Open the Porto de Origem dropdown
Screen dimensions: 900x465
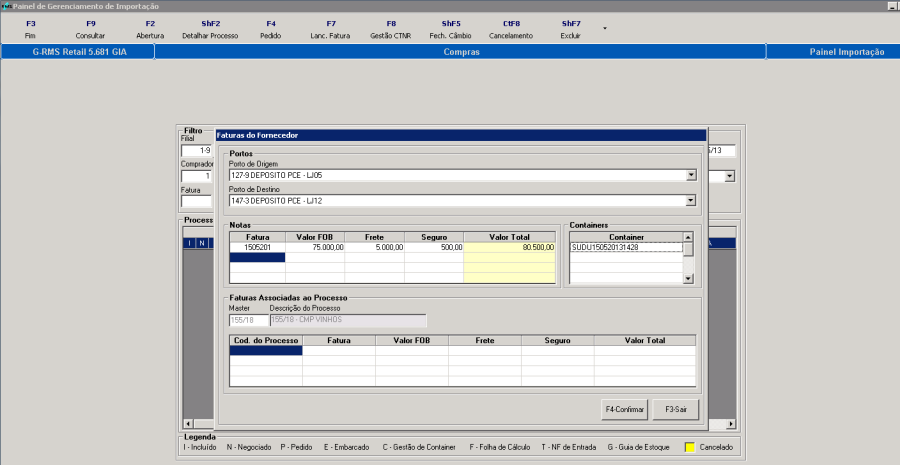pyautogui.click(x=690, y=175)
